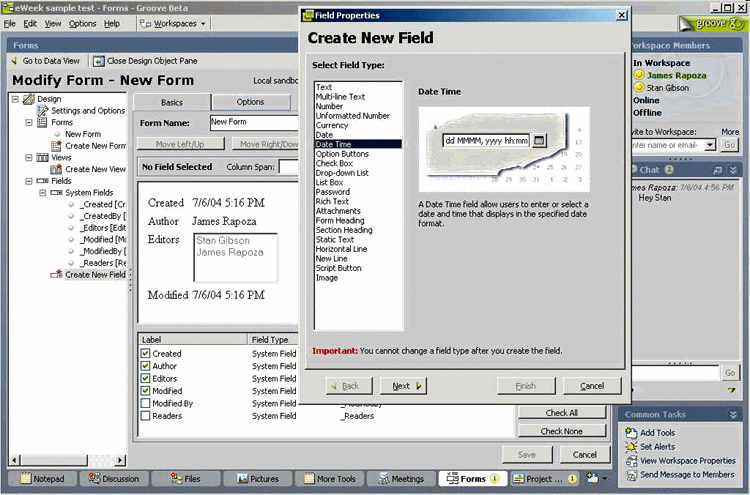This screenshot has width=750, height=495.
Task: Click the Groove logo button
Action: [712, 23]
